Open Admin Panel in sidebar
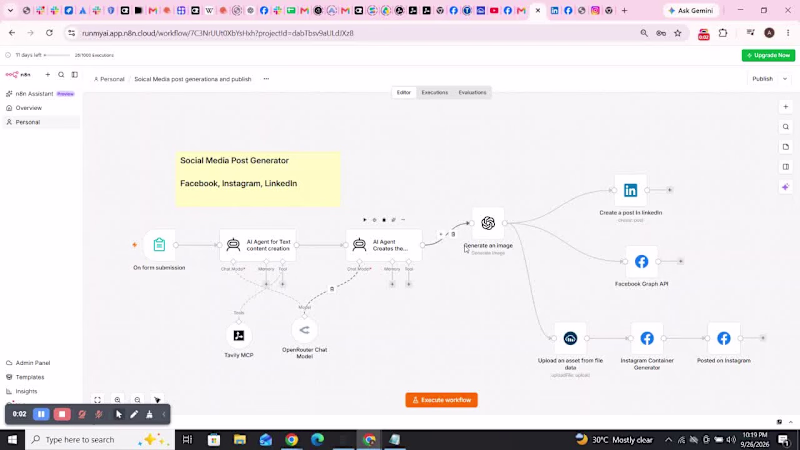Viewport: 800px width, 450px height. click(41, 363)
